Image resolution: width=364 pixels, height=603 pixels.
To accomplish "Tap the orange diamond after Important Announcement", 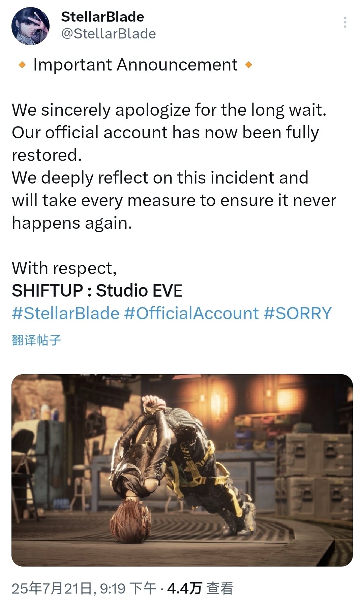I will 249,65.
